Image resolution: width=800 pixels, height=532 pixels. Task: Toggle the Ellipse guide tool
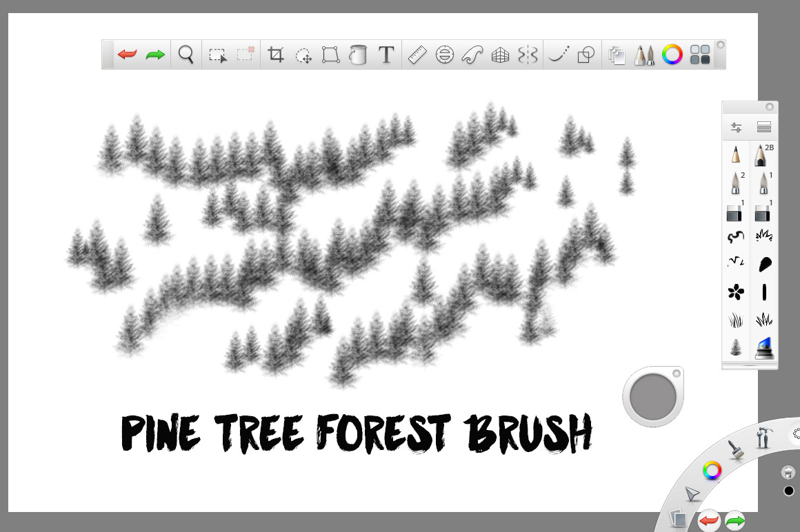pos(445,54)
